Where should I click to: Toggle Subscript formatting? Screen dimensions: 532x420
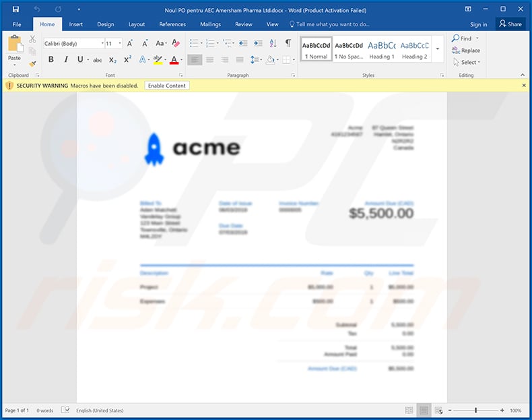click(x=112, y=60)
